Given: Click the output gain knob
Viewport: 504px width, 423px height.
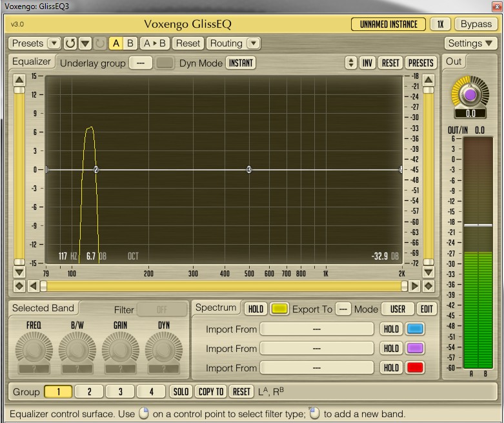Looking at the screenshot, I should 470,94.
